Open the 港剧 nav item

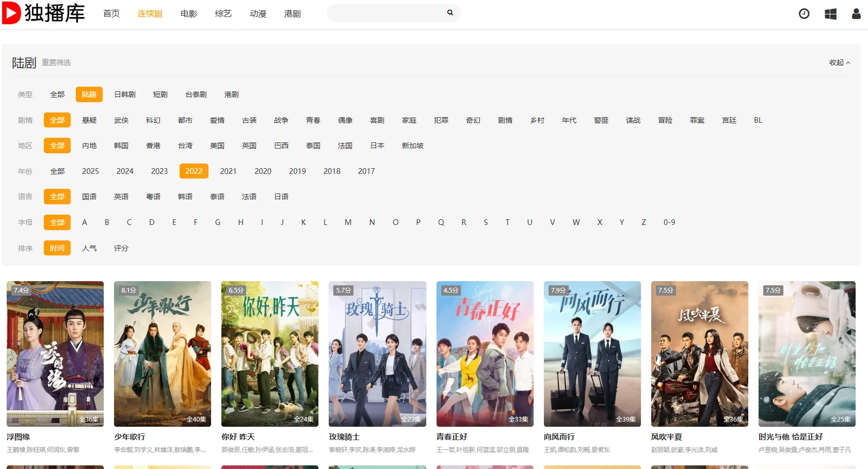(x=293, y=13)
